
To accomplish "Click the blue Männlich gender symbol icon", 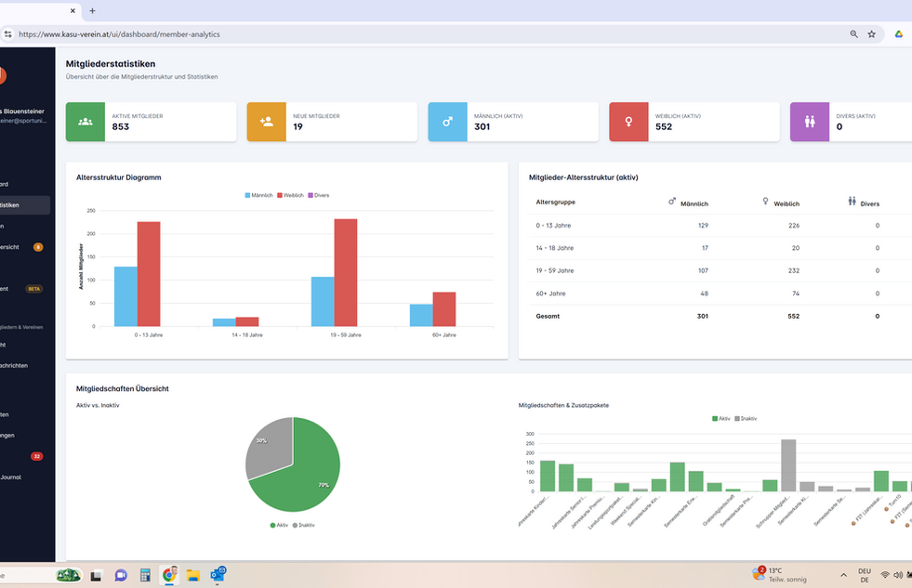I will (x=447, y=122).
